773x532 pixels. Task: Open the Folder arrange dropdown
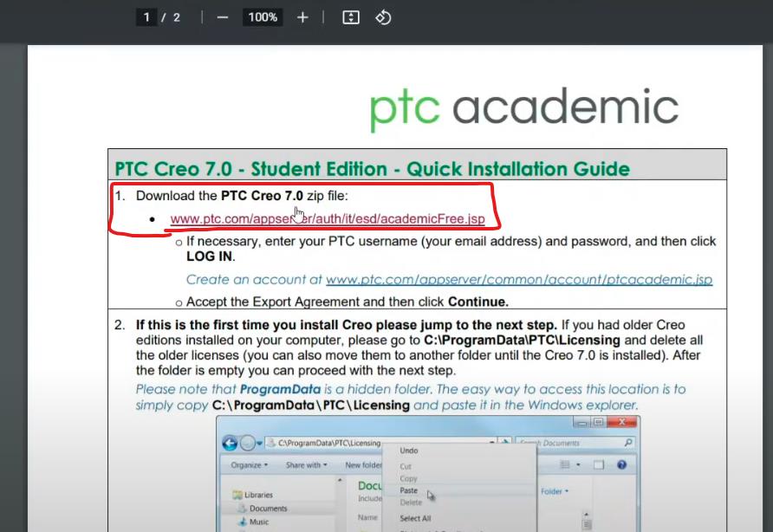coord(555,491)
